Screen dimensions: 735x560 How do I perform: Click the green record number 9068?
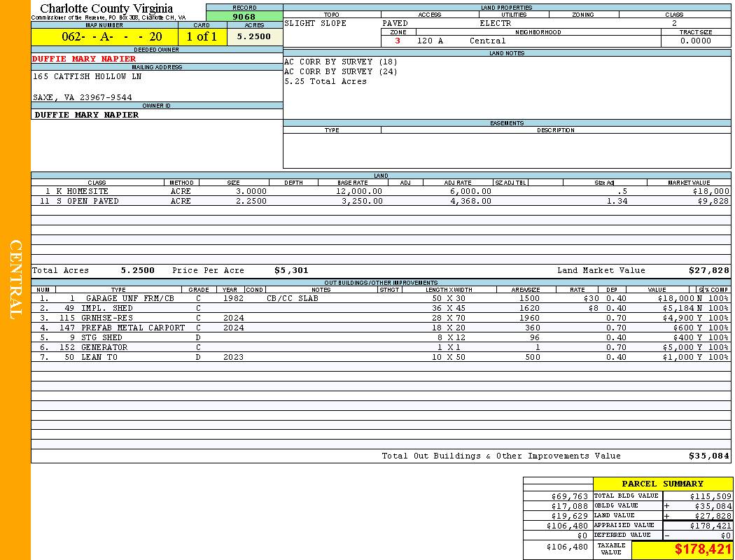[244, 17]
